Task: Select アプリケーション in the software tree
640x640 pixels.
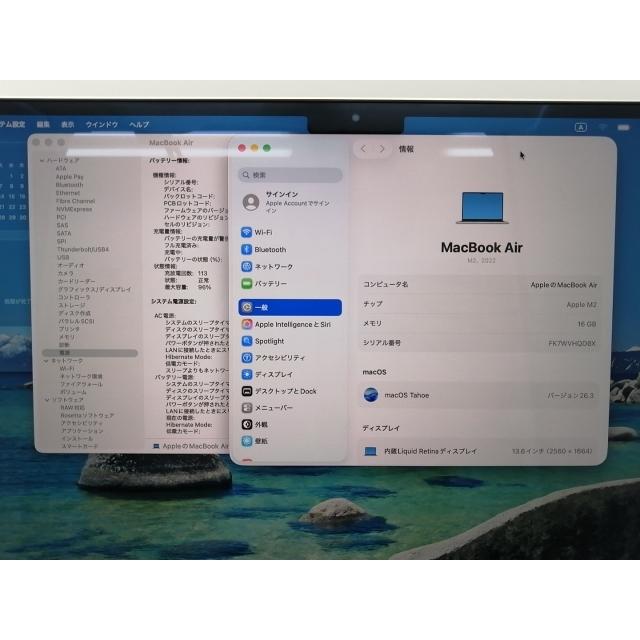Action: point(82,431)
